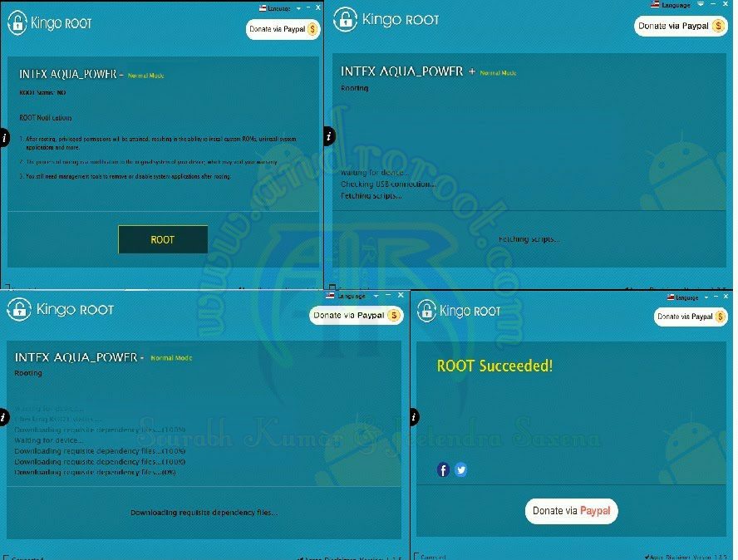Minimize the Downloading dependency files window
The width and height of the screenshot is (738, 560).
click(x=388, y=295)
